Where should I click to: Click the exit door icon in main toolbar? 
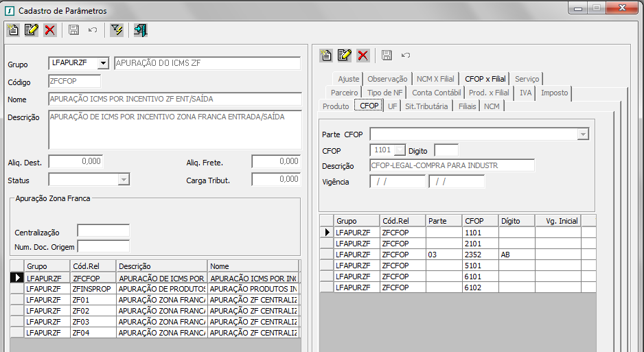141,30
